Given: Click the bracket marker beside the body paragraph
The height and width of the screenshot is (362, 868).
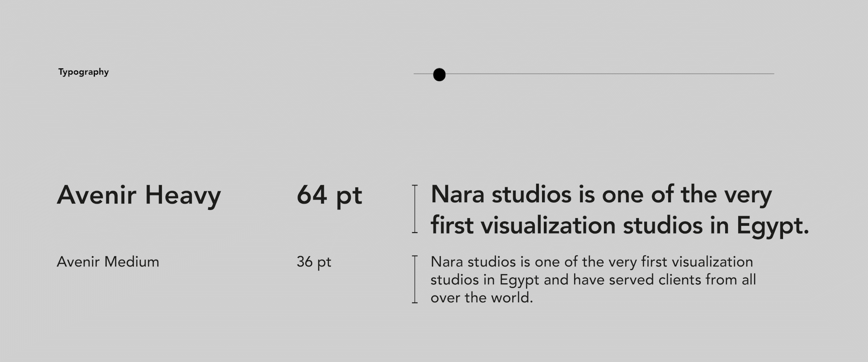Looking at the screenshot, I should pos(415,279).
